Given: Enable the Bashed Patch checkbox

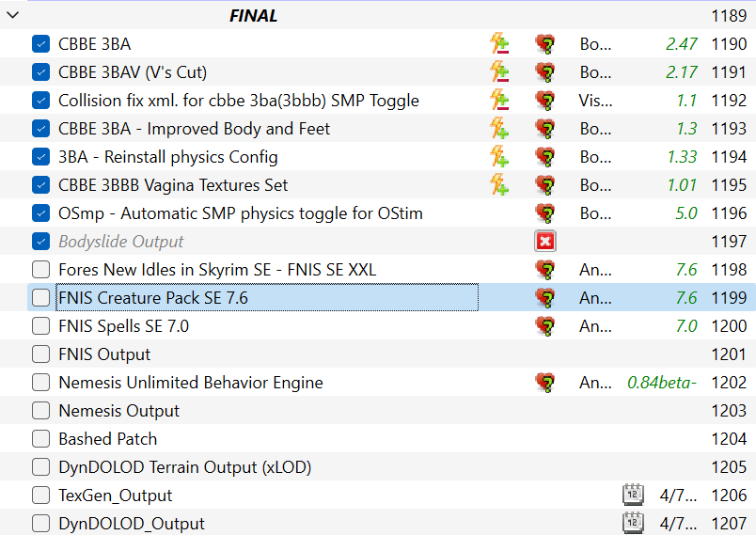Looking at the screenshot, I should point(41,439).
